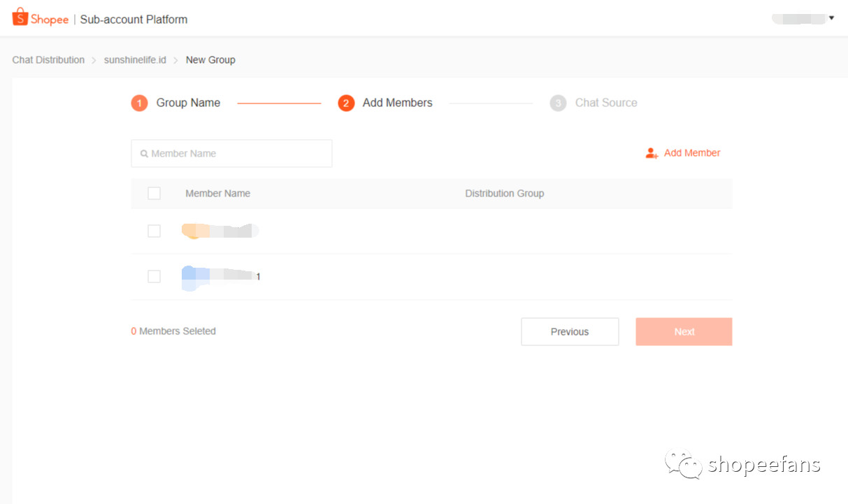The image size is (848, 504).
Task: Expand breadcrumb arrow after Chat Distribution
Action: click(x=94, y=60)
